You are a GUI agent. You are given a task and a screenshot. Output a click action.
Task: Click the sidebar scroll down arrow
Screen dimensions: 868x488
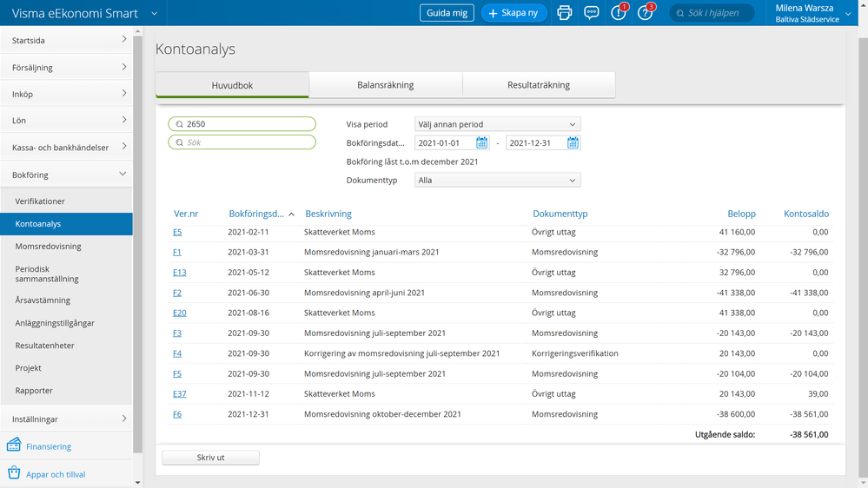coord(138,483)
